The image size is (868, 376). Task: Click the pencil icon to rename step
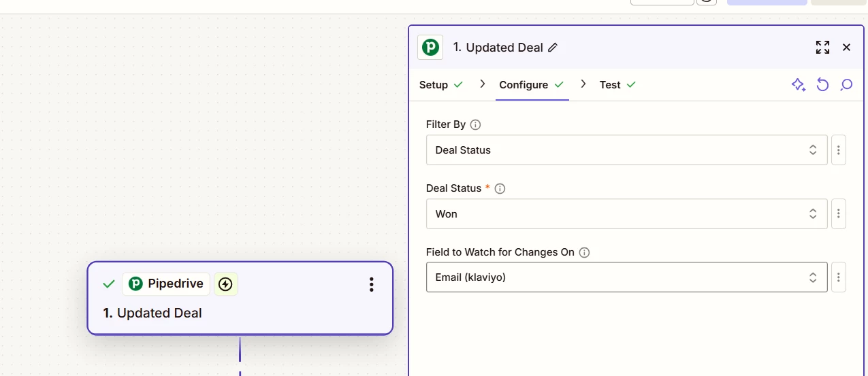pos(553,48)
